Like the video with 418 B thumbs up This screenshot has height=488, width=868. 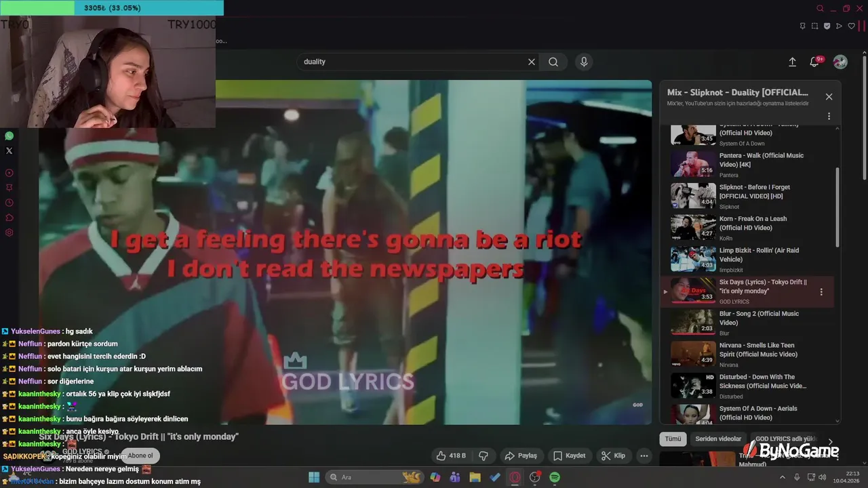tap(451, 455)
